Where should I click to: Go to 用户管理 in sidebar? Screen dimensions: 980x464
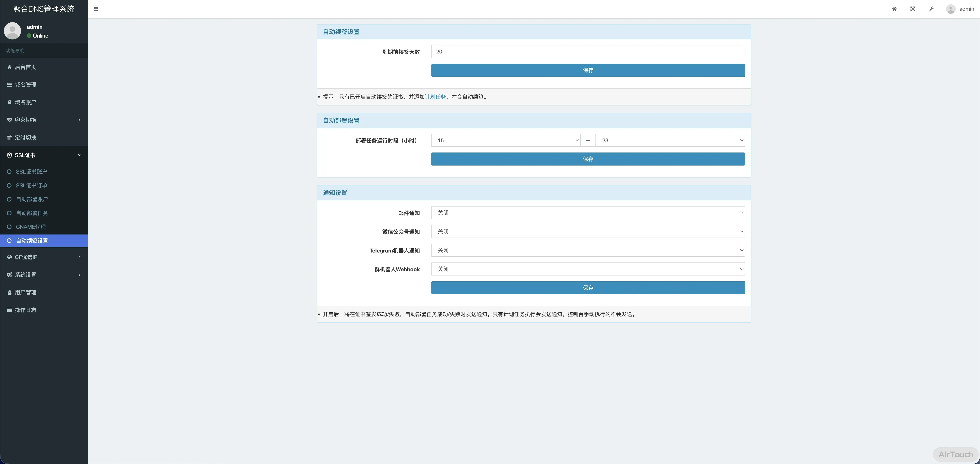tap(25, 292)
